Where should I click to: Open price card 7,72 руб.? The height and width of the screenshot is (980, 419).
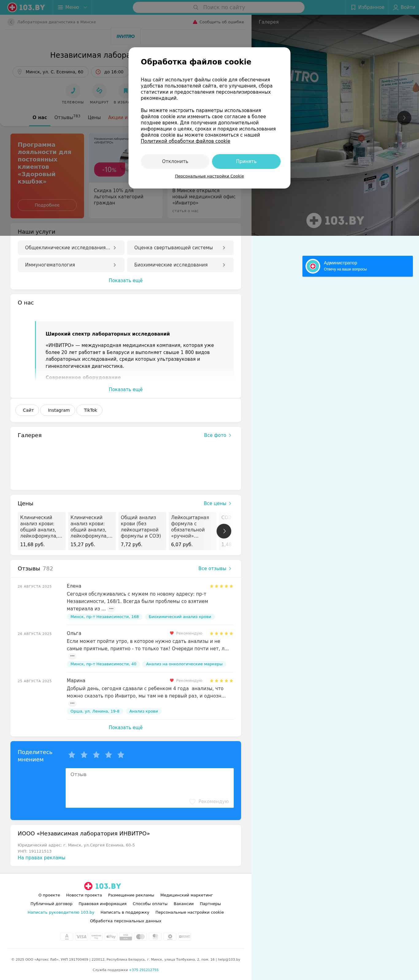[142, 531]
